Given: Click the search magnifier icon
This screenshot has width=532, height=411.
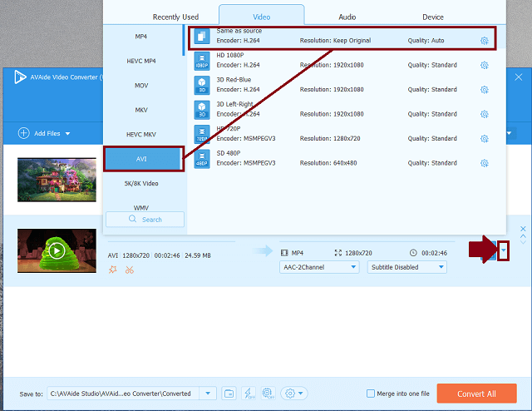Looking at the screenshot, I should [132, 219].
